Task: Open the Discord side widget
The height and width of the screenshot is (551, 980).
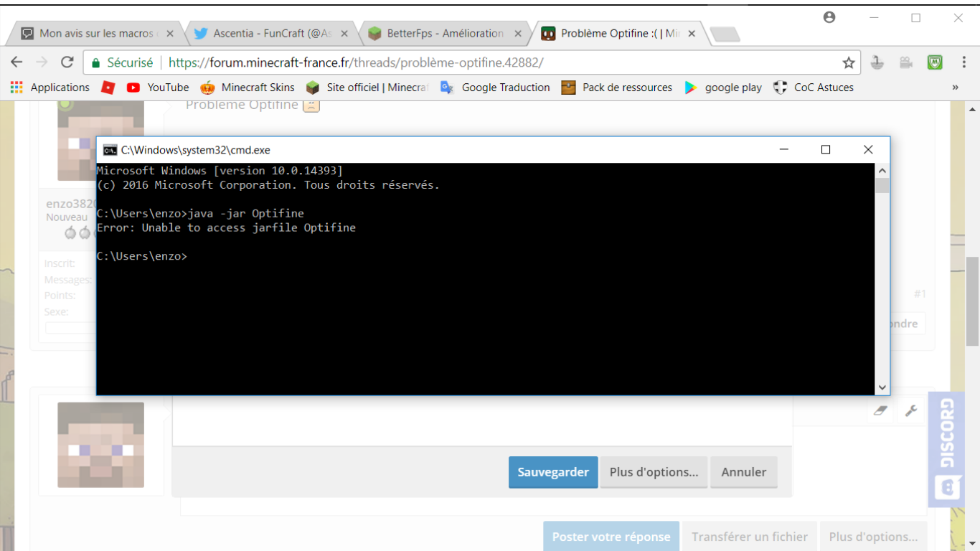Action: coord(947,450)
